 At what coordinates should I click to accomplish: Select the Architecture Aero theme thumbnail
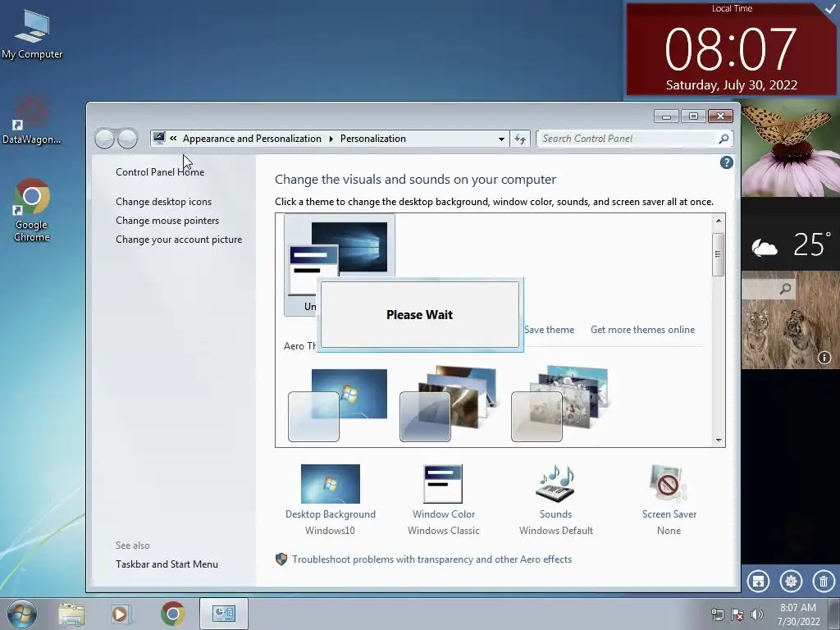tap(449, 404)
